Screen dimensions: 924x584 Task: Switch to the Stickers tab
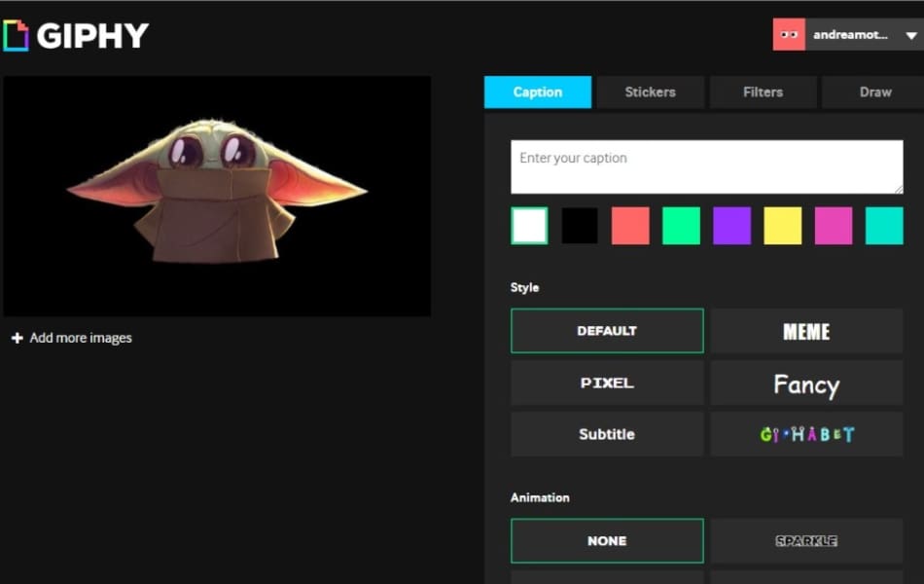tap(650, 92)
